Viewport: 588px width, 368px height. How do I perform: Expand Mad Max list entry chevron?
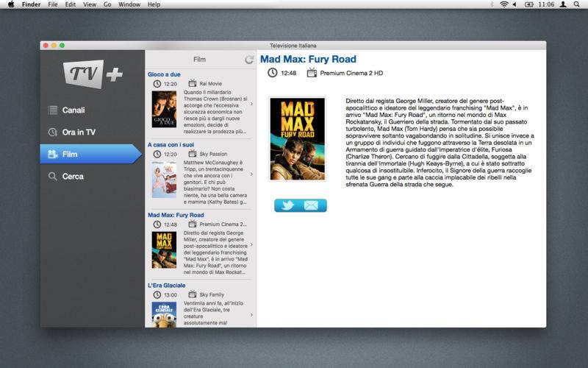tap(251, 244)
